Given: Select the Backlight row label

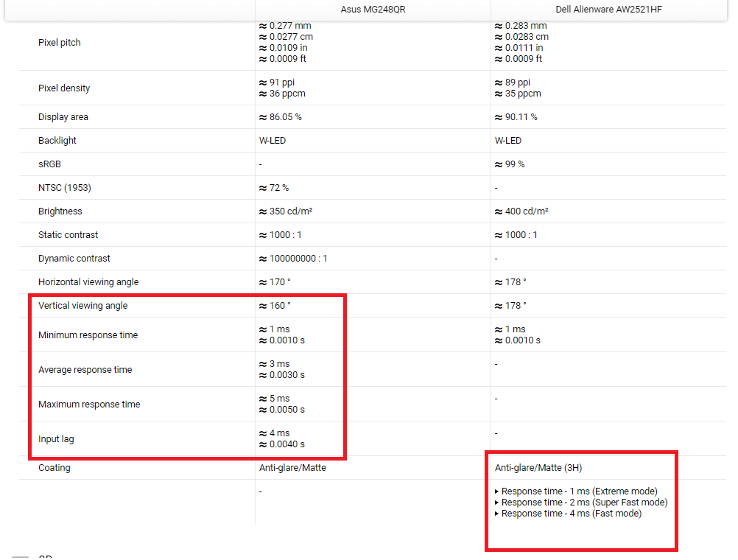Looking at the screenshot, I should coord(57,140).
